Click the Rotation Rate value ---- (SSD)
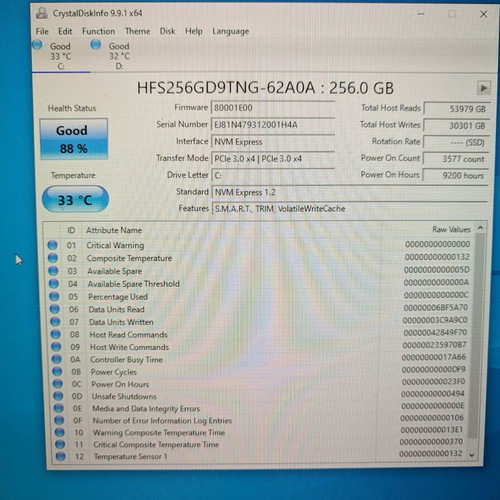The image size is (500, 500). 456,143
